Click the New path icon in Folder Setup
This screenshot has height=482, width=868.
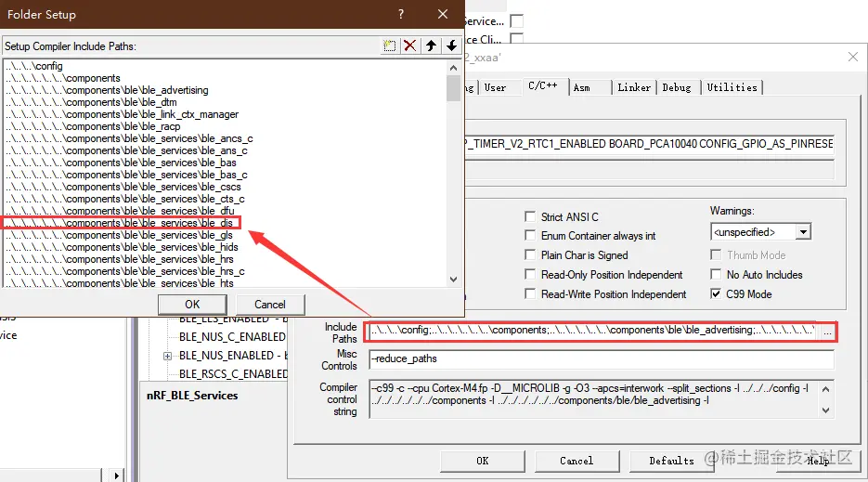[390, 46]
